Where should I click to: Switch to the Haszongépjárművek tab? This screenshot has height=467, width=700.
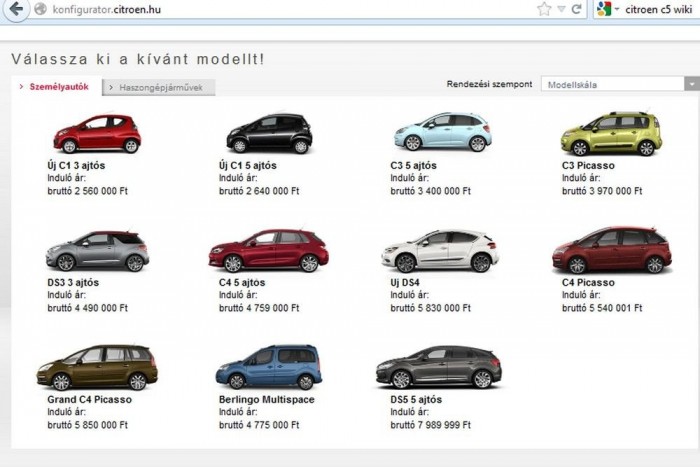click(158, 88)
